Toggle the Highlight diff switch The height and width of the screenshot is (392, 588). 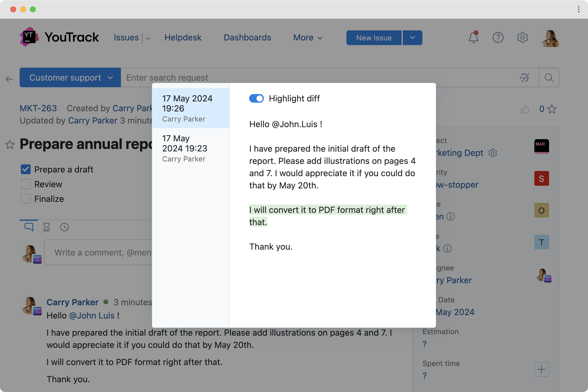(x=256, y=98)
